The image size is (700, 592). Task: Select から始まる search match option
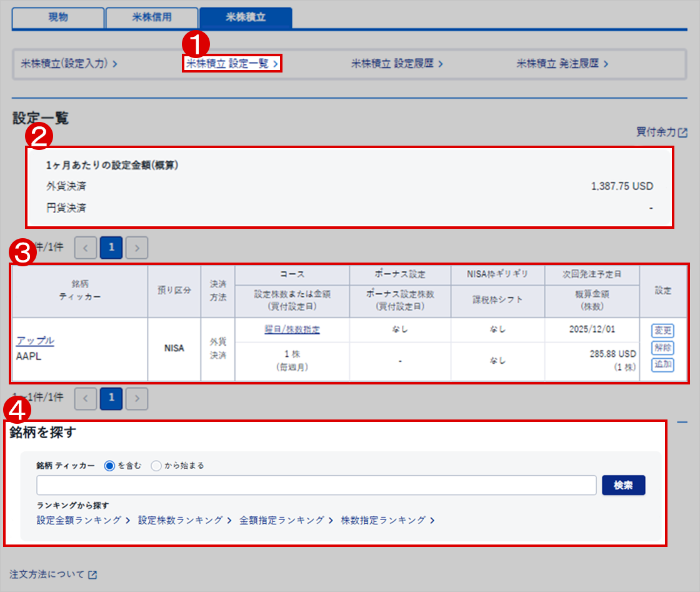coord(156,465)
